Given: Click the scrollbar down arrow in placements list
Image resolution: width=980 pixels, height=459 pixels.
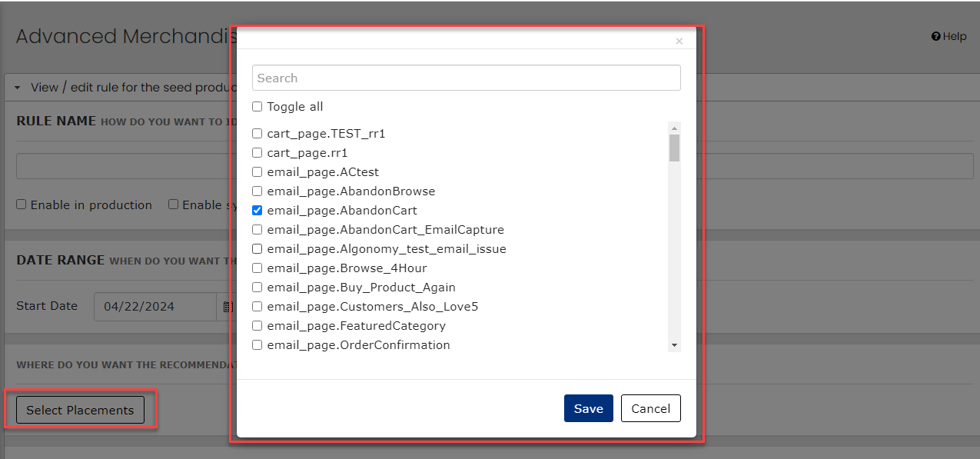Looking at the screenshot, I should [674, 344].
